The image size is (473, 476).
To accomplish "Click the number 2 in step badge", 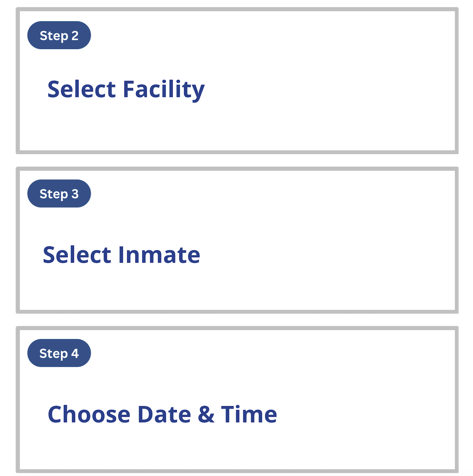I will 75,36.
